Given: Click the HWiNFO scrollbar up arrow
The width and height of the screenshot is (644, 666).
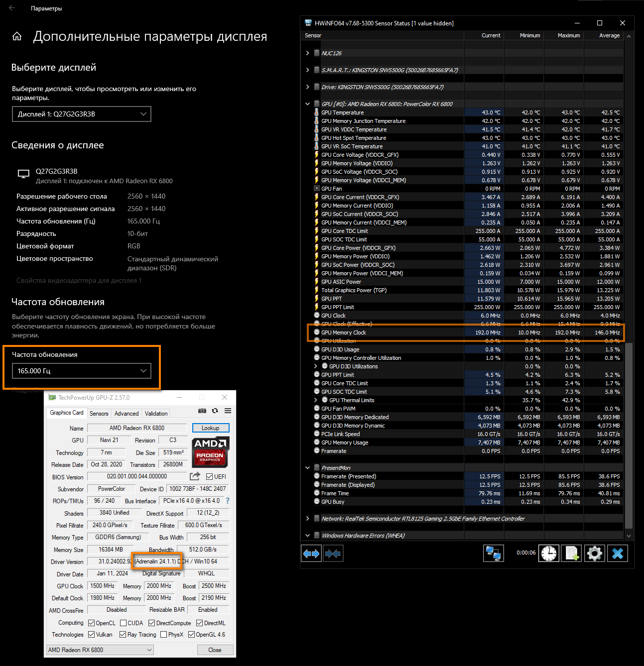Looking at the screenshot, I should pyautogui.click(x=629, y=36).
